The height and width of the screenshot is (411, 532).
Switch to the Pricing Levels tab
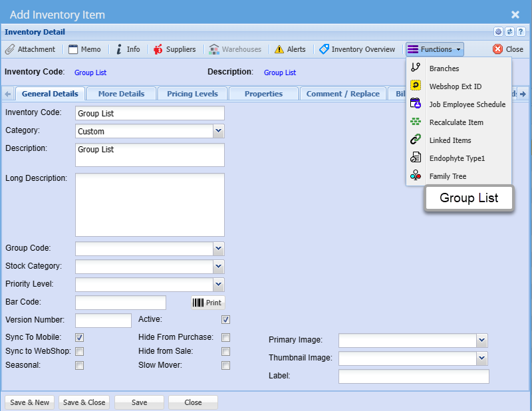click(192, 94)
